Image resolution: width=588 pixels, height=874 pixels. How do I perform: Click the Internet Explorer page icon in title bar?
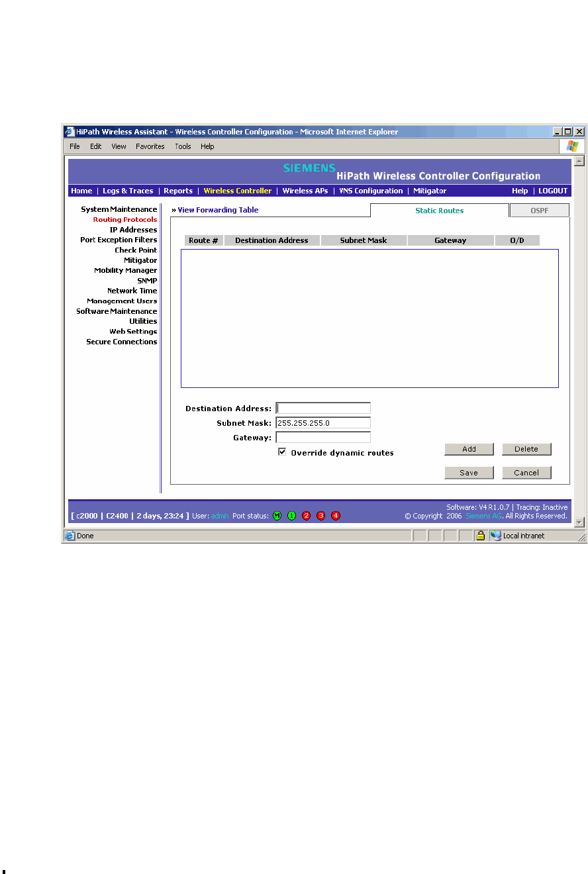(x=69, y=132)
